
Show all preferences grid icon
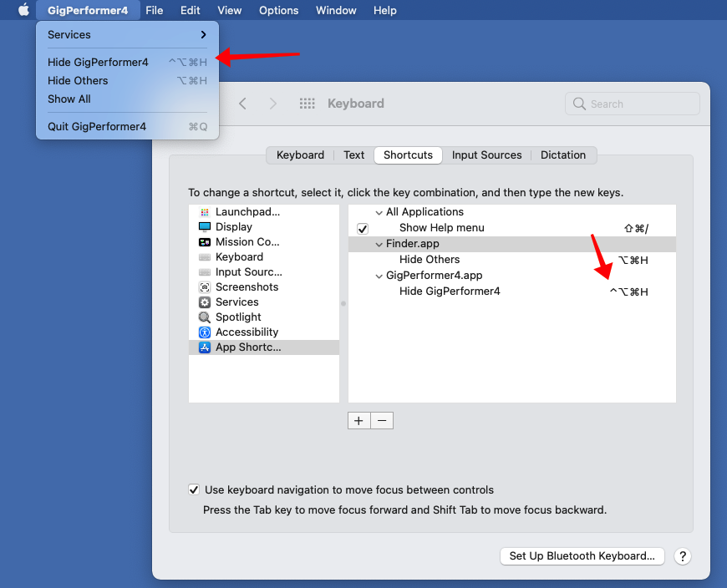[307, 104]
